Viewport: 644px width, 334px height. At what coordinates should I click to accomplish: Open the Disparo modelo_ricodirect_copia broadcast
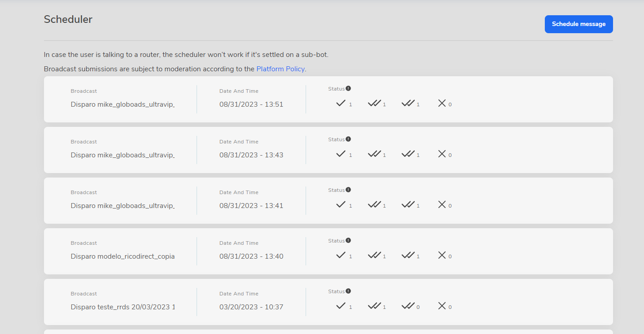click(x=123, y=256)
